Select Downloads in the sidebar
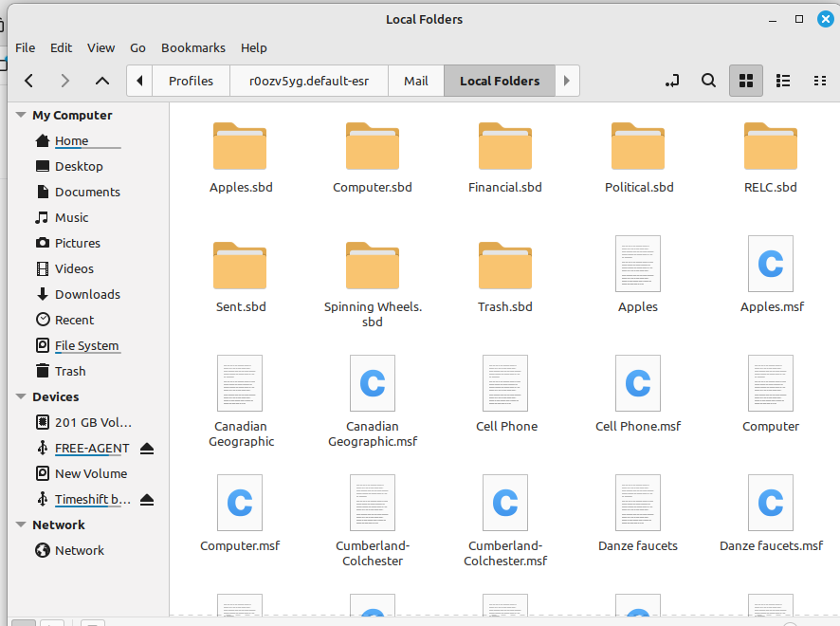The image size is (840, 626). [86, 294]
